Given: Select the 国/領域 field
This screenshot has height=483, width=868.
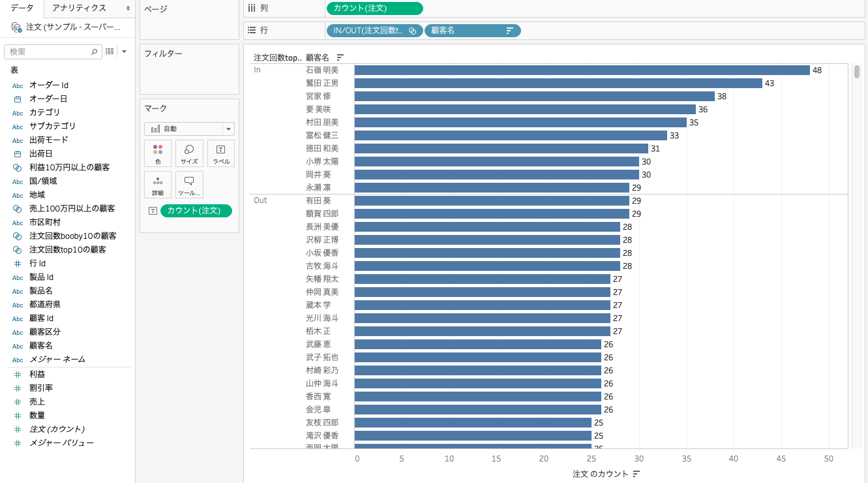Looking at the screenshot, I should coord(43,181).
